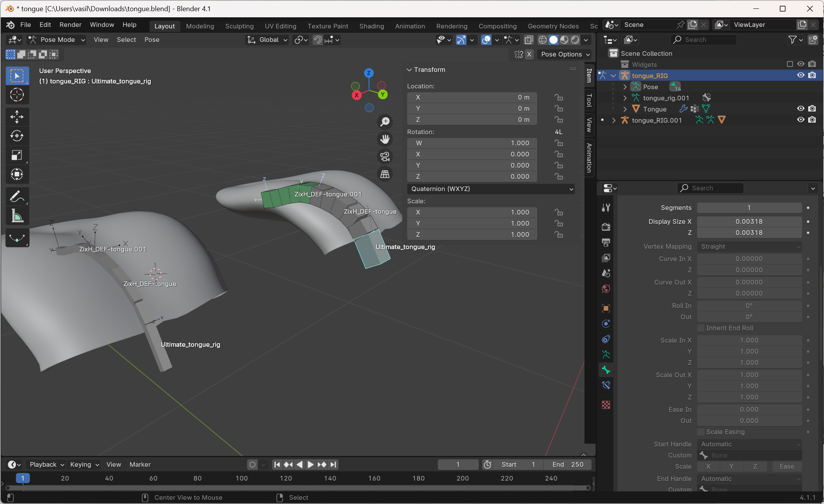The width and height of the screenshot is (824, 504).
Task: Open the Physics properties tab
Action: (x=606, y=324)
